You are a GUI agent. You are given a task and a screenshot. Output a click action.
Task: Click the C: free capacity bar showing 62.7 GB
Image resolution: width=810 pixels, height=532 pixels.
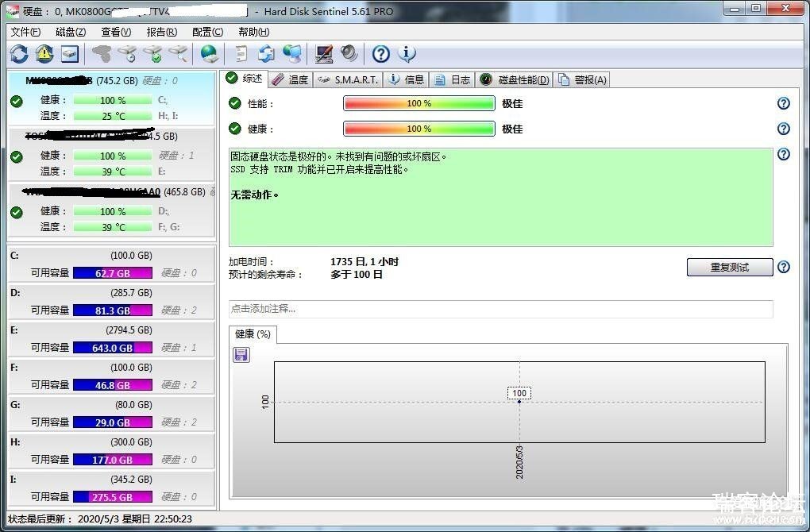113,272
